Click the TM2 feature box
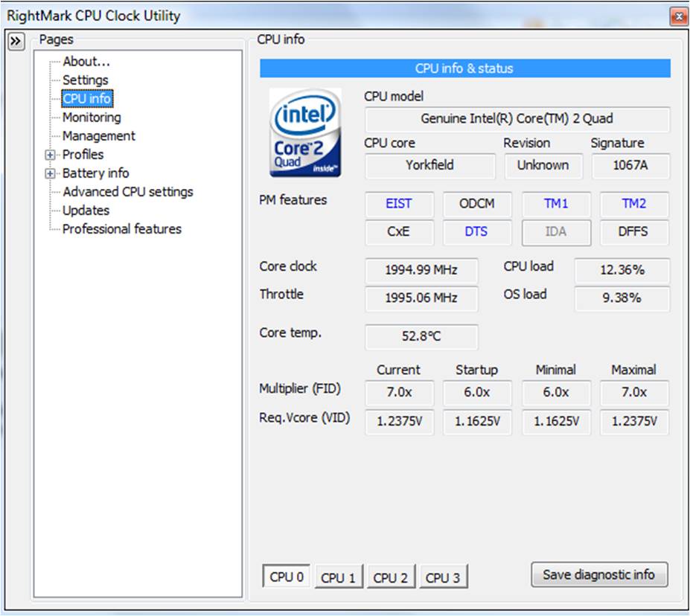Viewport: 690px width, 616px height. point(634,204)
